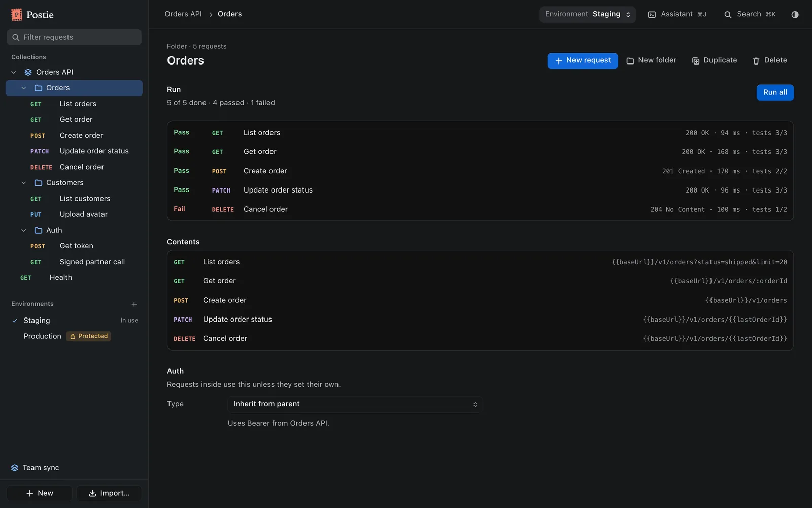Click the 201 Created Create order result row
This screenshot has width=812, height=508.
coord(480,171)
